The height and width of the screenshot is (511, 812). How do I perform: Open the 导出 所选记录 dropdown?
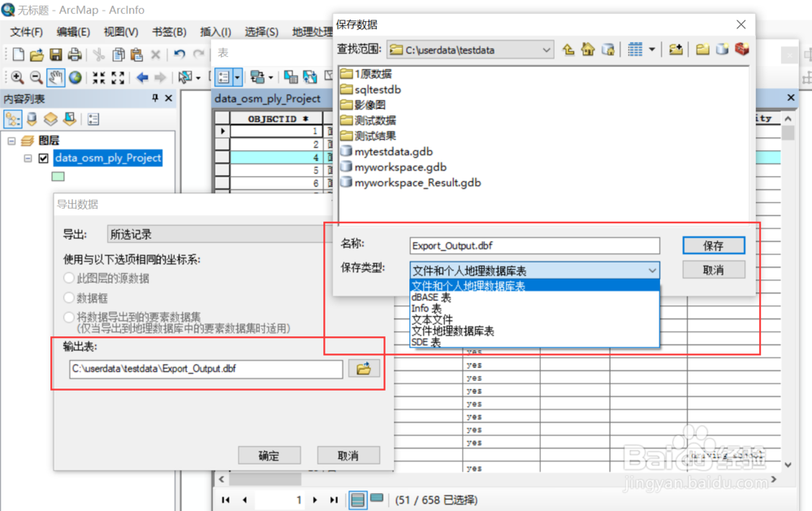pos(219,234)
